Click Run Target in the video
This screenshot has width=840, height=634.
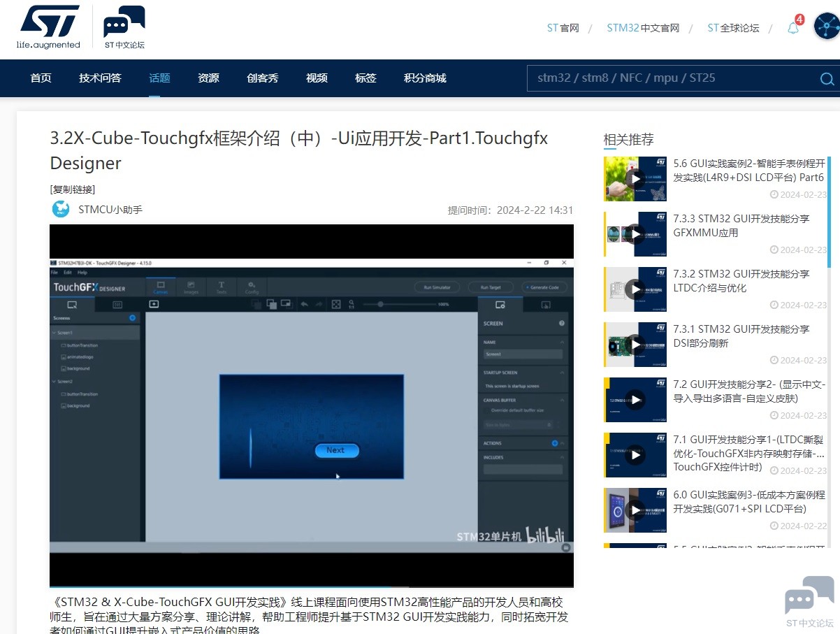(491, 287)
